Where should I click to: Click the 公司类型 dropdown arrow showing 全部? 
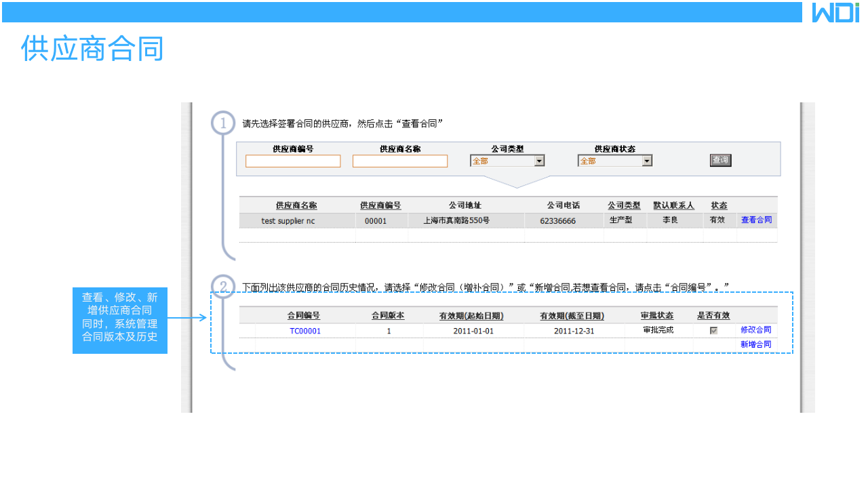coord(539,160)
